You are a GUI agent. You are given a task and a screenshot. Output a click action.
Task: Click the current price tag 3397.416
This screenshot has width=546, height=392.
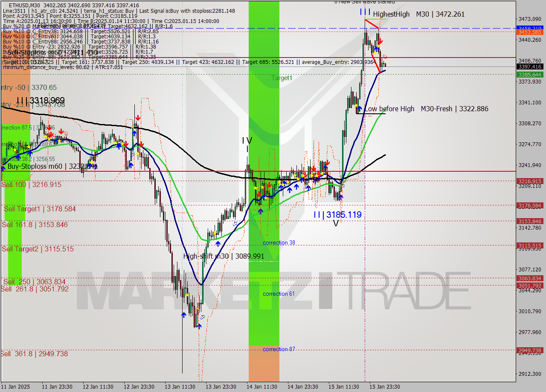coord(529,66)
